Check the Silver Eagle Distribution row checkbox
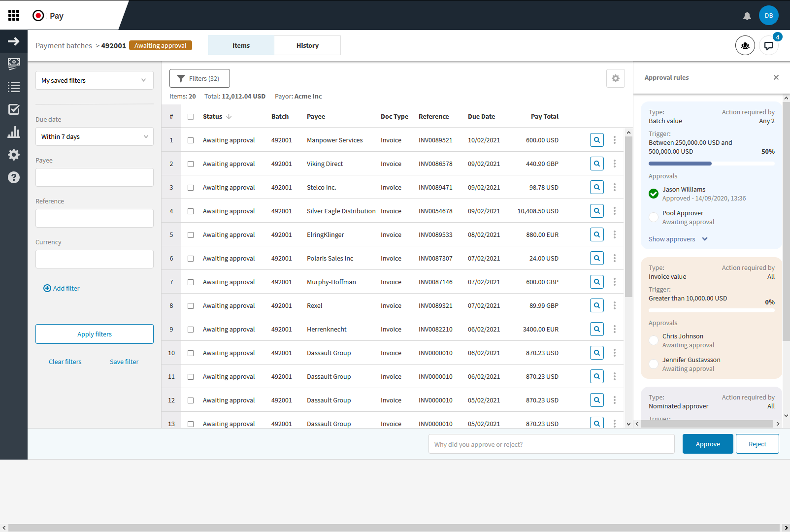The width and height of the screenshot is (790, 532). point(191,211)
